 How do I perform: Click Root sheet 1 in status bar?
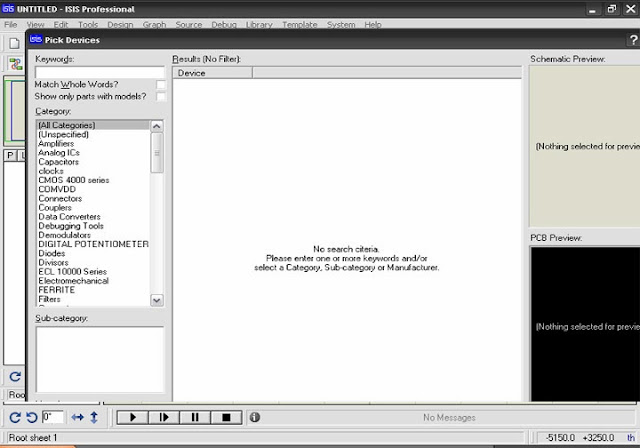tap(33, 438)
